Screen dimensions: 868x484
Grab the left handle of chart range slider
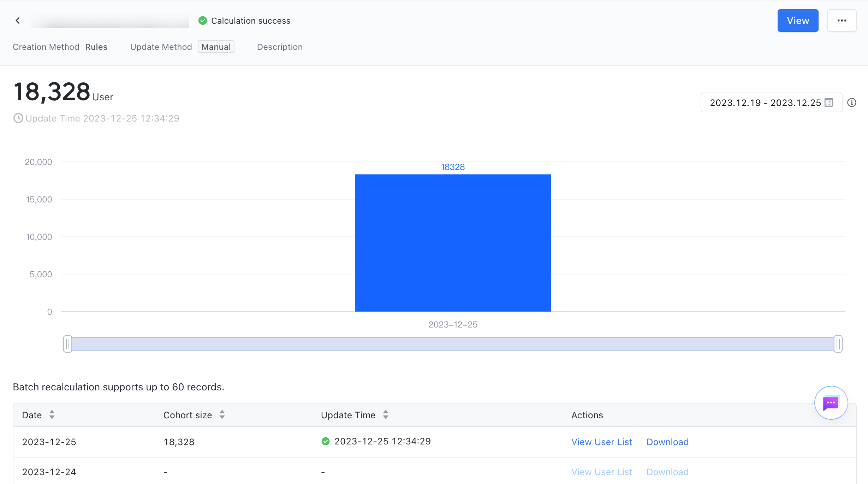(x=67, y=344)
